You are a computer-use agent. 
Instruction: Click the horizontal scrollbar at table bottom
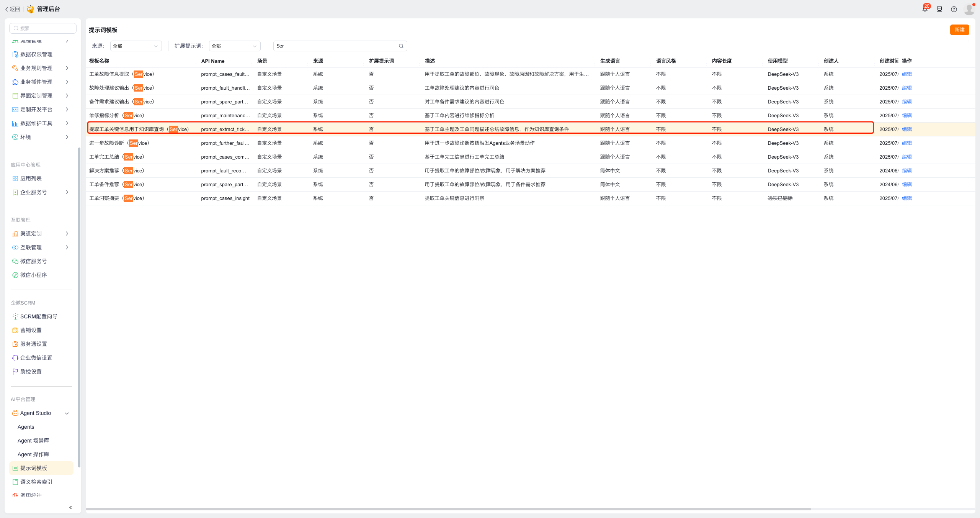point(448,509)
